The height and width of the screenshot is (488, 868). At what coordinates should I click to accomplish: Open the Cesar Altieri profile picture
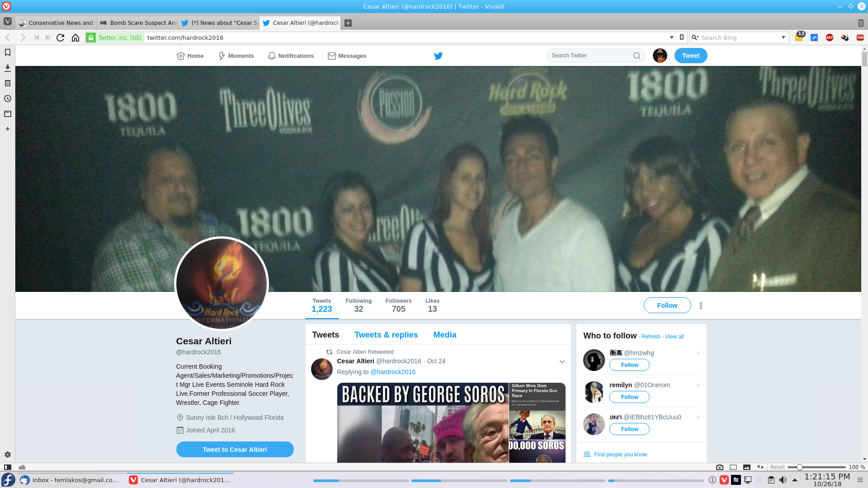point(222,284)
